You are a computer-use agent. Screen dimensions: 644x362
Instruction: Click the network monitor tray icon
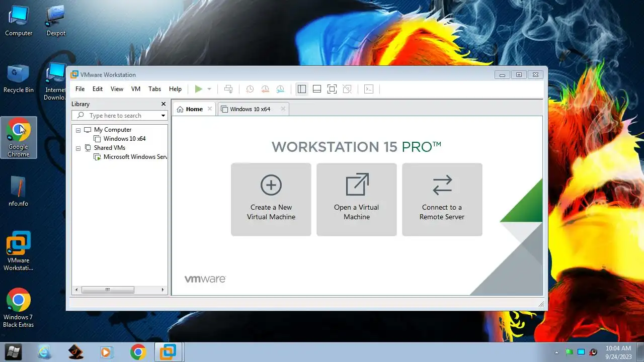click(x=581, y=352)
